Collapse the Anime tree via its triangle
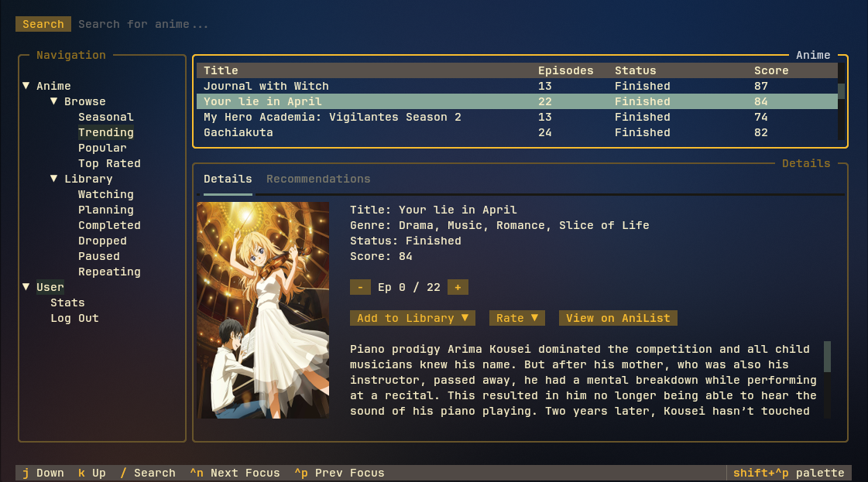Image resolution: width=868 pixels, height=482 pixels. (25, 86)
